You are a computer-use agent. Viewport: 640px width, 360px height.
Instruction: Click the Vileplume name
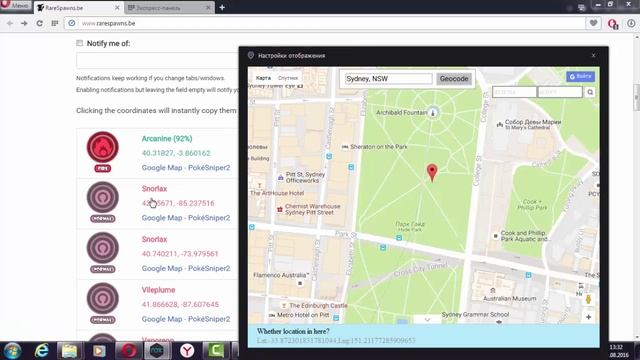coord(158,290)
